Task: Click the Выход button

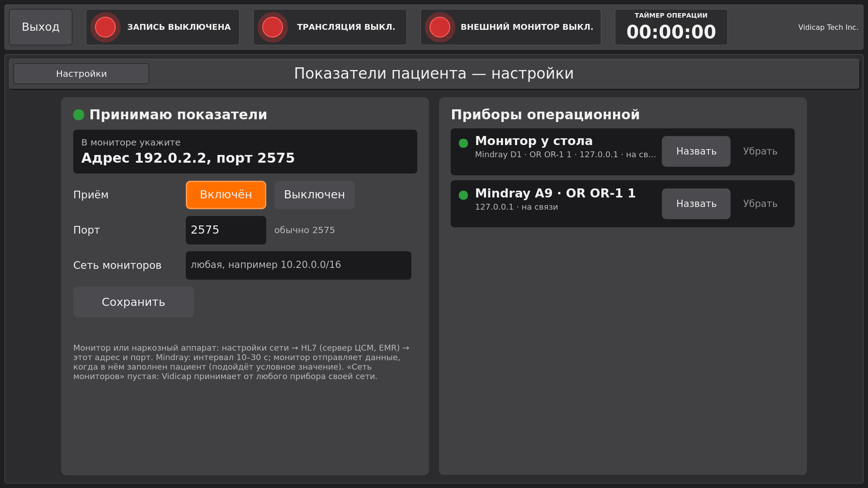Action: [x=41, y=27]
